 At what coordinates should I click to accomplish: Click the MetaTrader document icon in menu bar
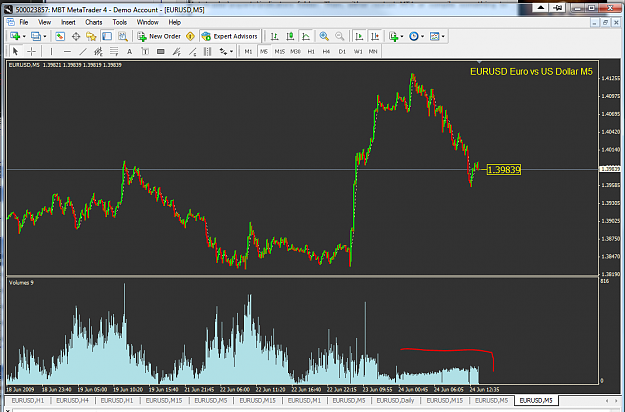[10, 22]
